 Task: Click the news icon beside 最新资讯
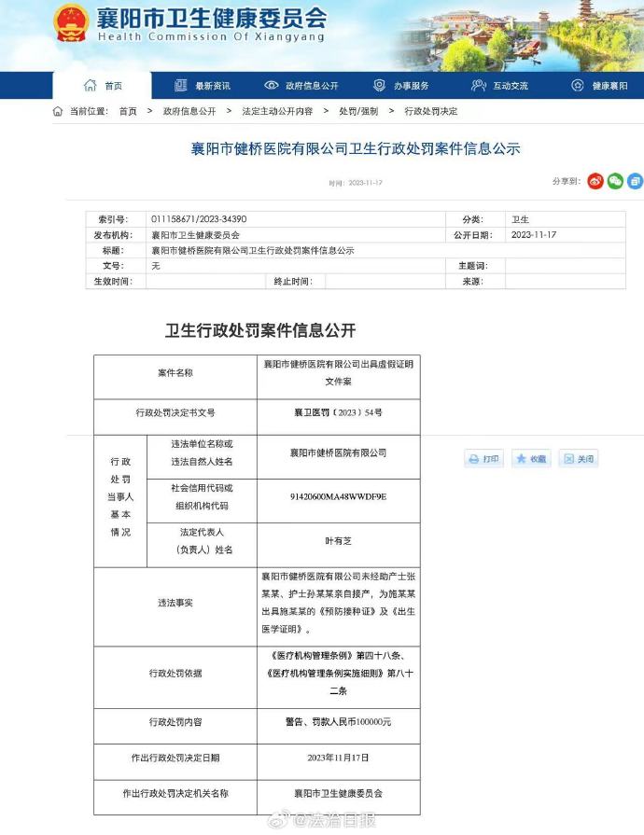(181, 86)
